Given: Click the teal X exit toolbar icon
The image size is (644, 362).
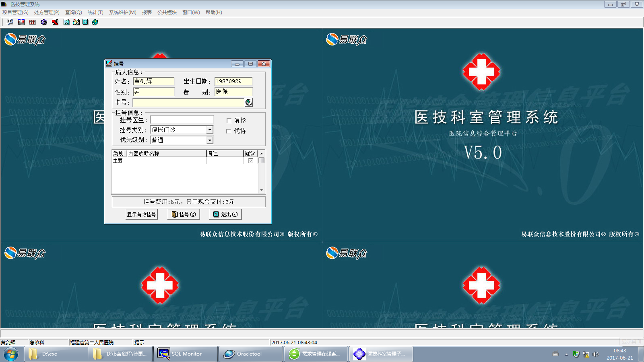Looking at the screenshot, I should 85,22.
